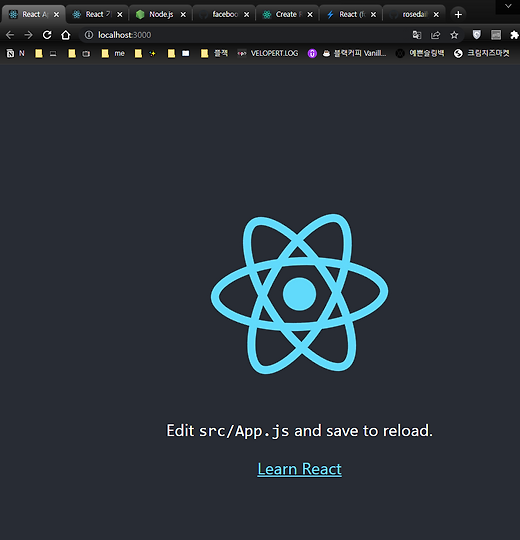This screenshot has width=520, height=540.
Task: Open the extensions puzzle icon
Action: click(x=514, y=35)
